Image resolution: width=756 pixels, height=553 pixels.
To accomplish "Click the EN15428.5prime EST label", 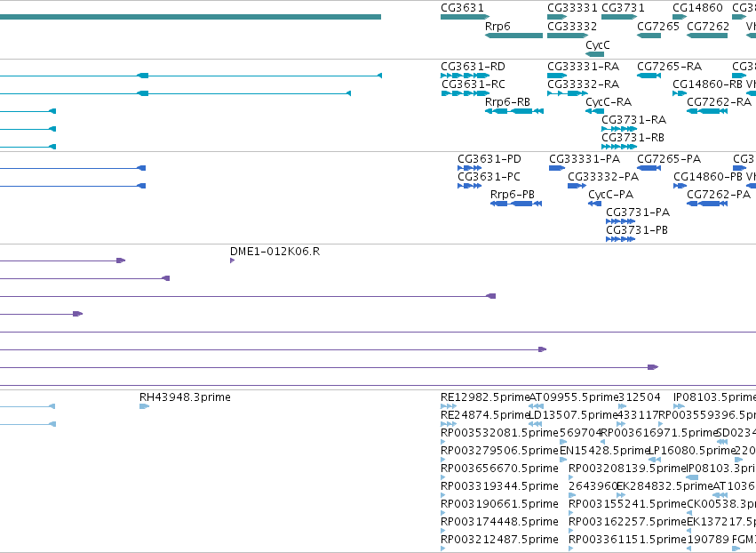I will coord(605,451).
